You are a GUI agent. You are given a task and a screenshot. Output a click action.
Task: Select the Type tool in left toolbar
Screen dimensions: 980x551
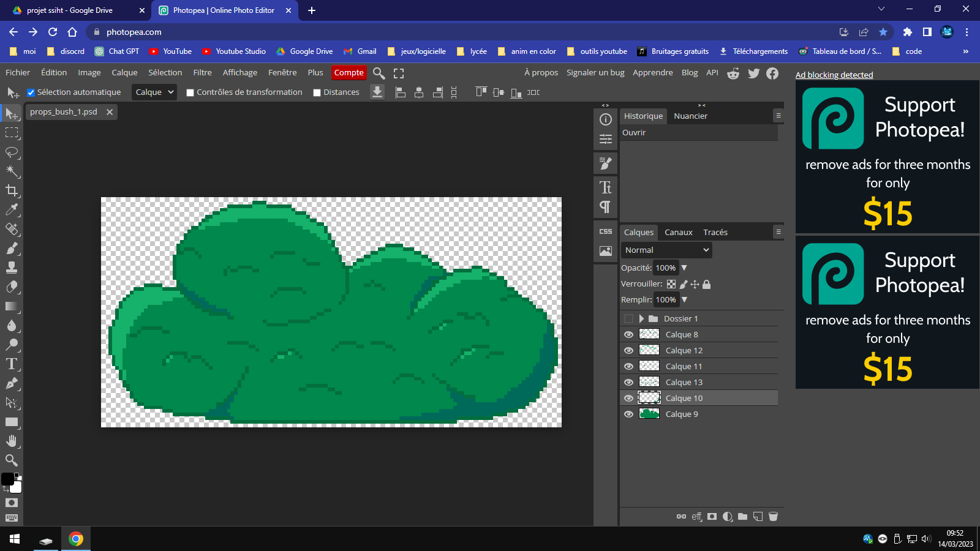point(12,364)
